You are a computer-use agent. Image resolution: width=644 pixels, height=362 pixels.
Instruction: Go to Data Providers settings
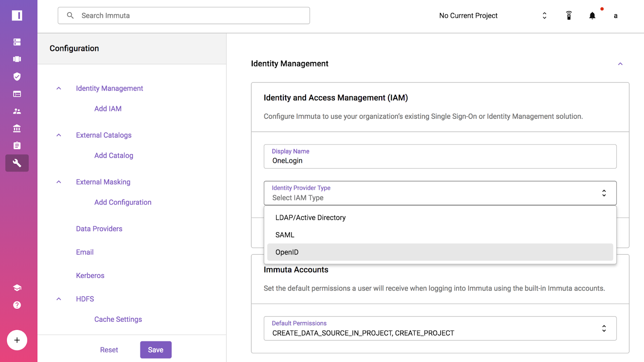point(99,229)
